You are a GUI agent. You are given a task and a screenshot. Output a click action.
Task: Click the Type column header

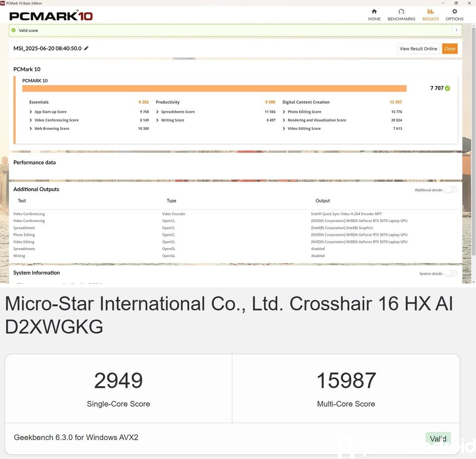(x=171, y=201)
